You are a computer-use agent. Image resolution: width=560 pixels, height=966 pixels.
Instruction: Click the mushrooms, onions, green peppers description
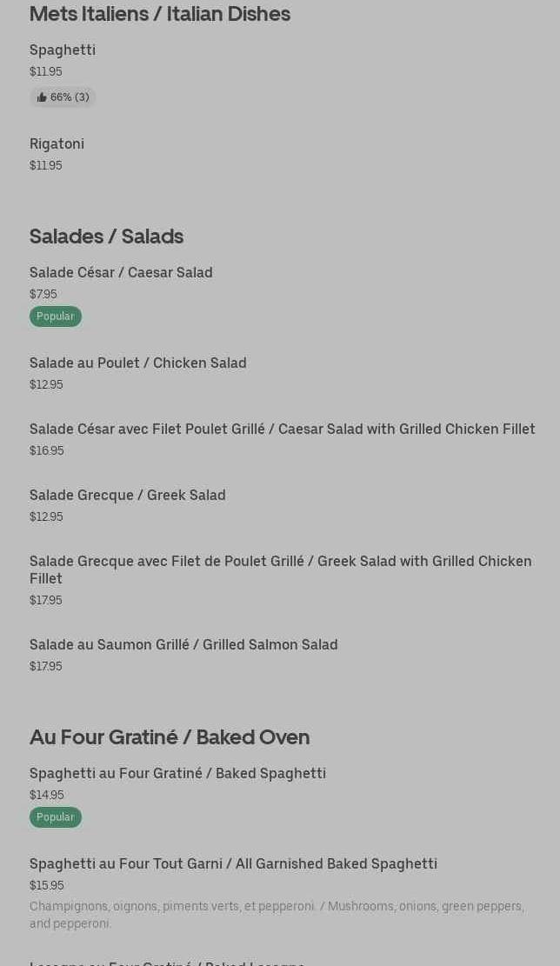[x=277, y=915]
